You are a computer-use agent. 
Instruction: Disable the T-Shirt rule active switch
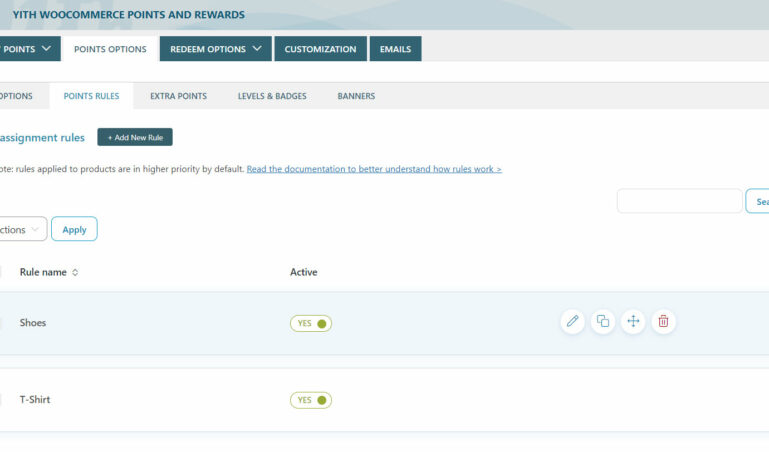(311, 401)
